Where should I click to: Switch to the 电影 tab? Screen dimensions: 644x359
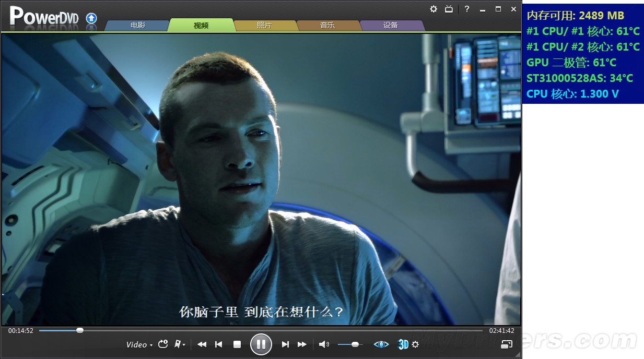(138, 25)
